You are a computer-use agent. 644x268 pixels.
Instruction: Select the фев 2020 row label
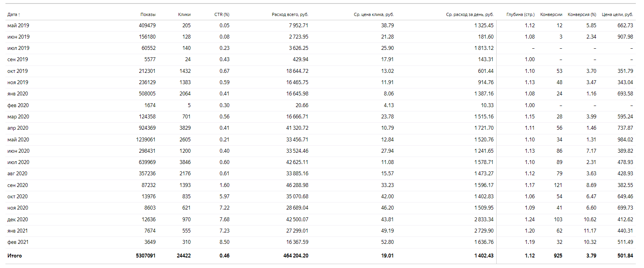click(18, 106)
